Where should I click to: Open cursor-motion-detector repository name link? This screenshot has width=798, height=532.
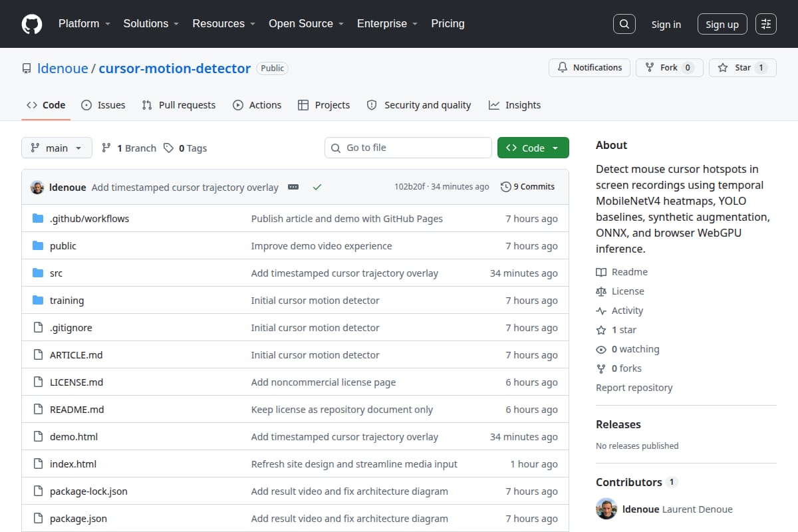(x=175, y=68)
